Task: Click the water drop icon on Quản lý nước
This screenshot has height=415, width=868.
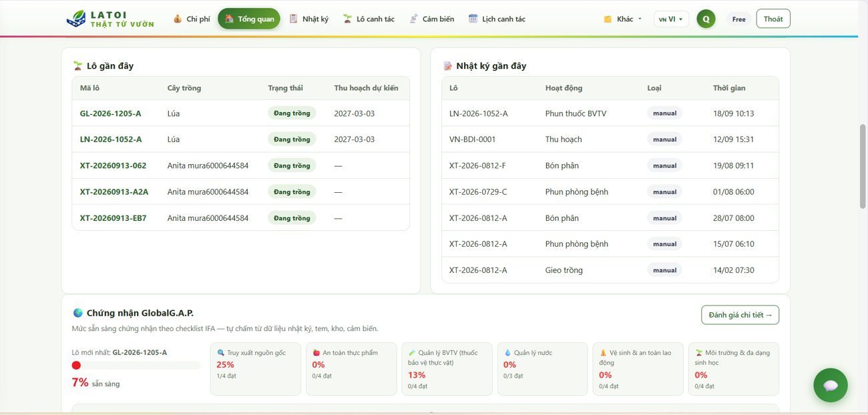Action: [x=507, y=352]
